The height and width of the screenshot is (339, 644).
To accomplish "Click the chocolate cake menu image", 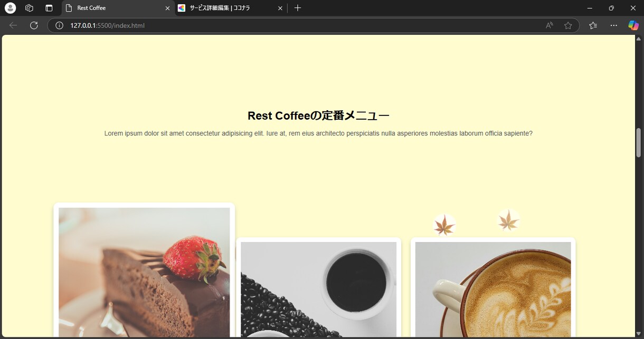I will pyautogui.click(x=144, y=272).
